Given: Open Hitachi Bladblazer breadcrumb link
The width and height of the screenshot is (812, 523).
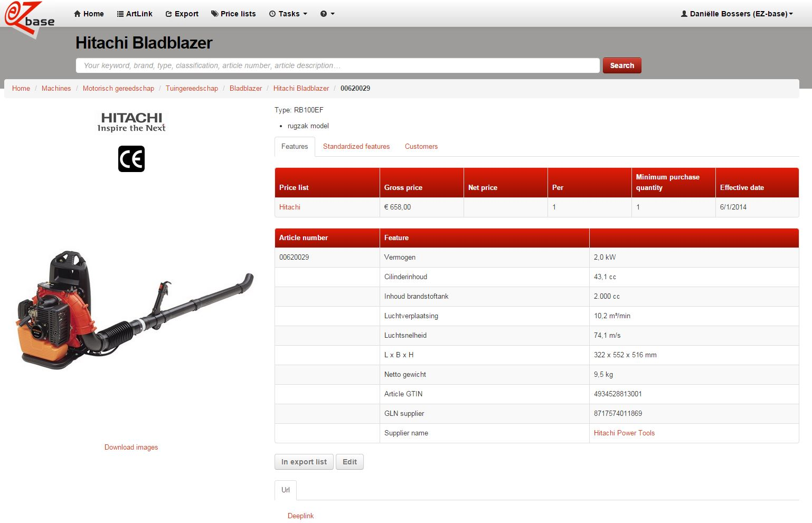Looking at the screenshot, I should pos(301,88).
